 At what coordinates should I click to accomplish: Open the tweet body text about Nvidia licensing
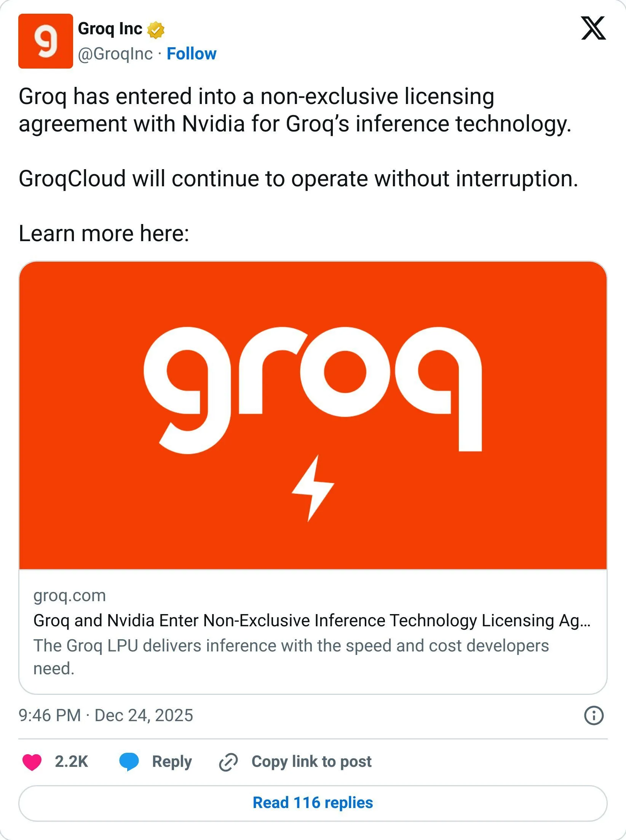coord(295,110)
